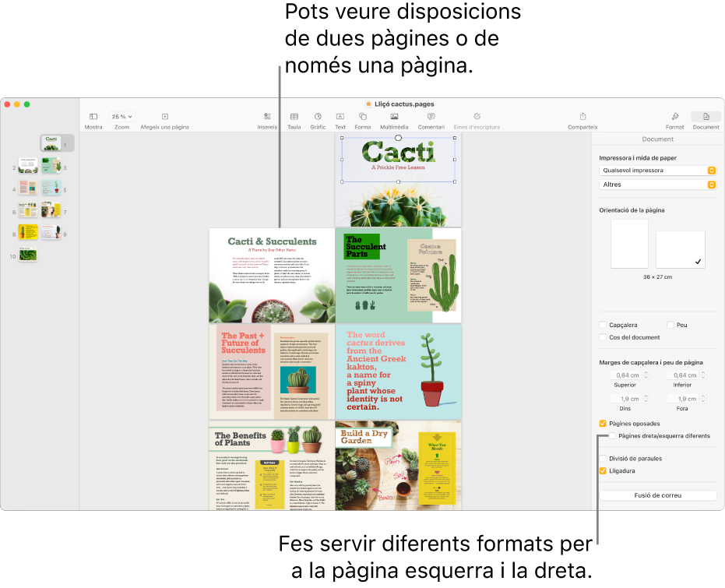
Task: Switch to the Document tab header
Action: 657,139
